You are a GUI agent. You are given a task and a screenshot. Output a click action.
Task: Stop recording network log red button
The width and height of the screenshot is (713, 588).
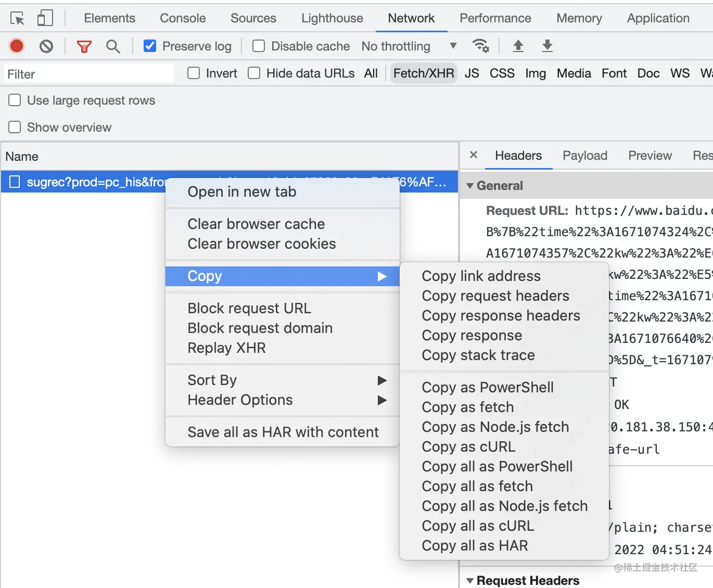(17, 46)
